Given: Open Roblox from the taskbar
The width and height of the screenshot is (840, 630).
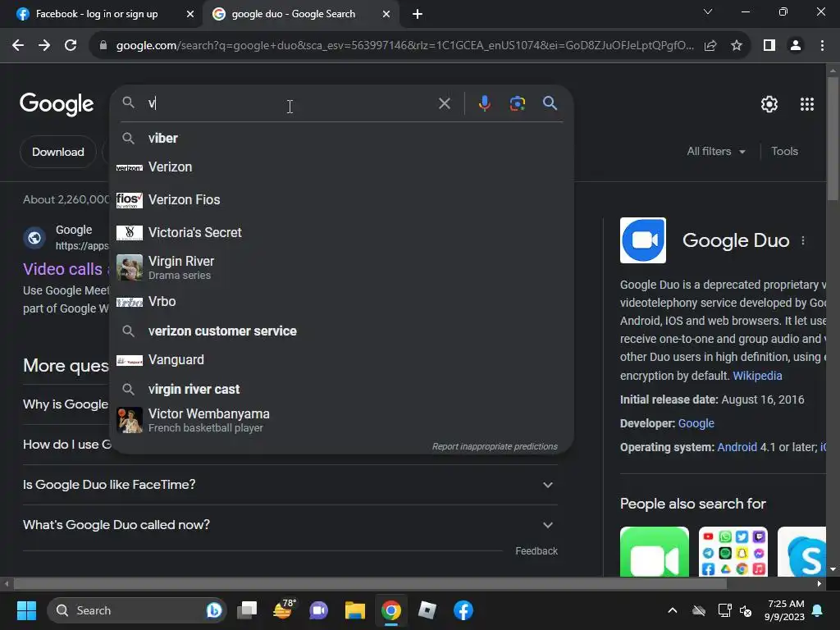Looking at the screenshot, I should click(x=427, y=610).
